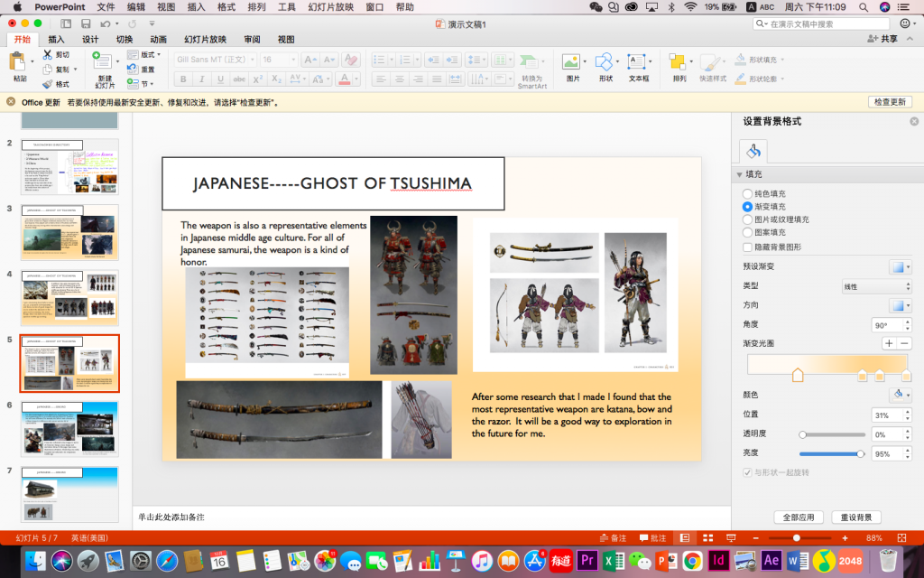Click Reset Background button
Image resolution: width=924 pixels, height=578 pixels.
[x=856, y=517]
